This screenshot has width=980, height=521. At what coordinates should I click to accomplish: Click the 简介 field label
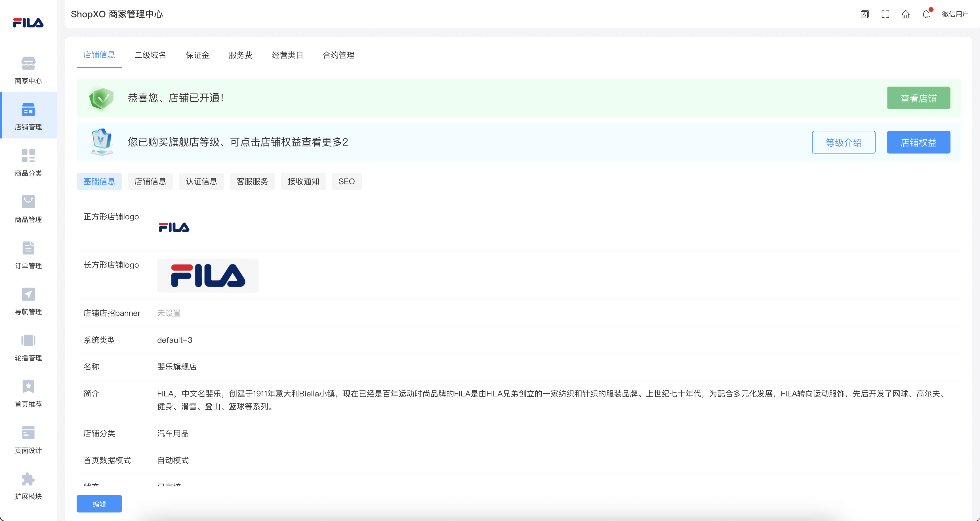pyautogui.click(x=91, y=394)
